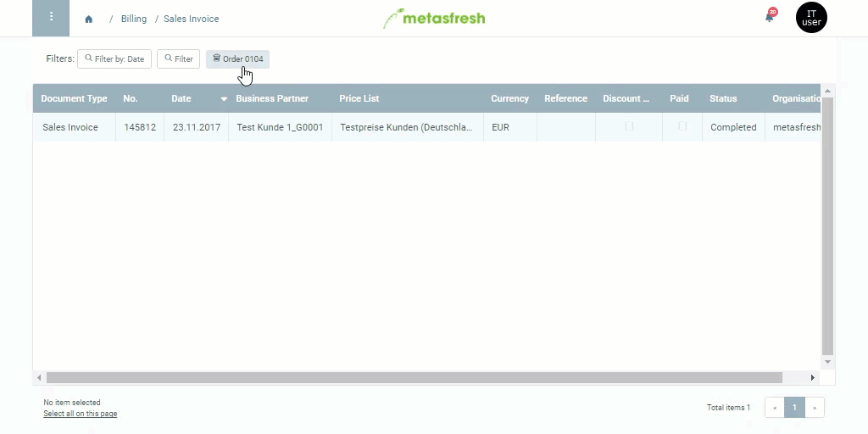This screenshot has width=868, height=434.
Task: Go to next page arrow
Action: pyautogui.click(x=815, y=408)
